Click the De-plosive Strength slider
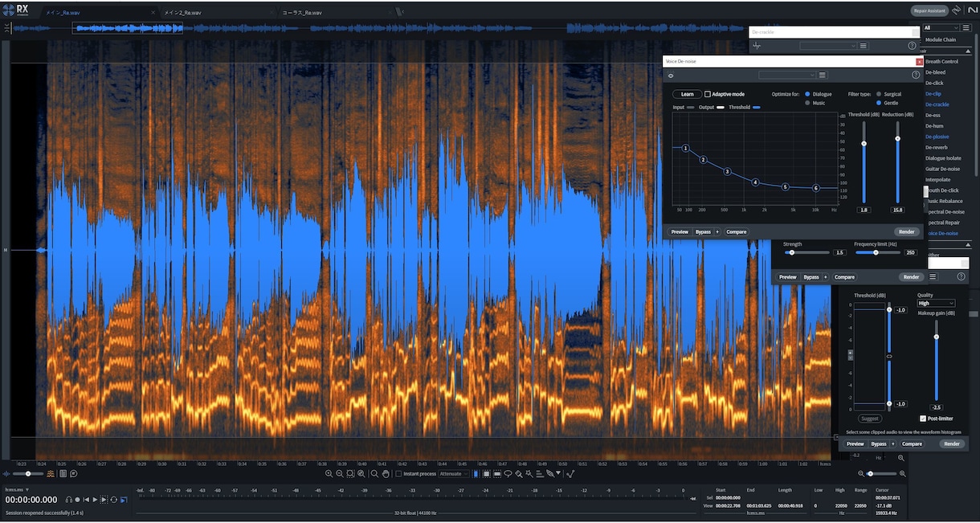Image resolution: width=980 pixels, height=523 pixels. pyautogui.click(x=806, y=252)
